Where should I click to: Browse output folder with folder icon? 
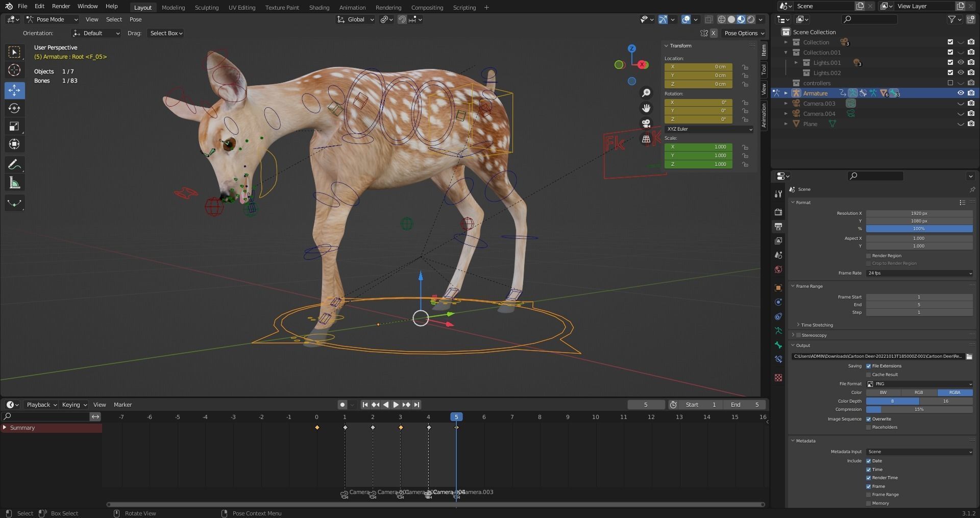(x=969, y=356)
